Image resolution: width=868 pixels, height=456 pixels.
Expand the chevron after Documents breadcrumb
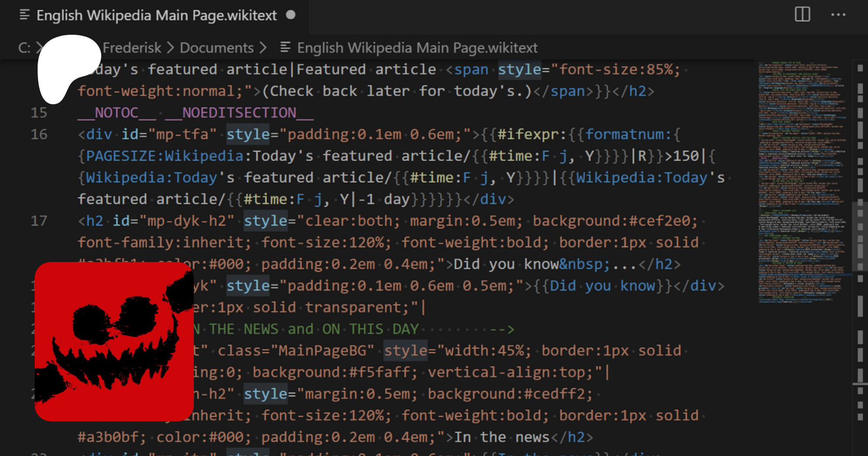click(263, 48)
